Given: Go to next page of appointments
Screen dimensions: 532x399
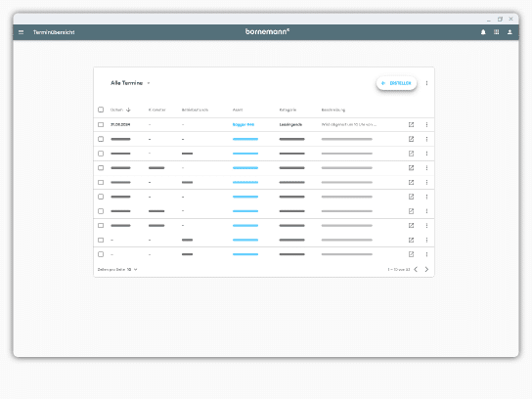Looking at the screenshot, I should pos(426,269).
